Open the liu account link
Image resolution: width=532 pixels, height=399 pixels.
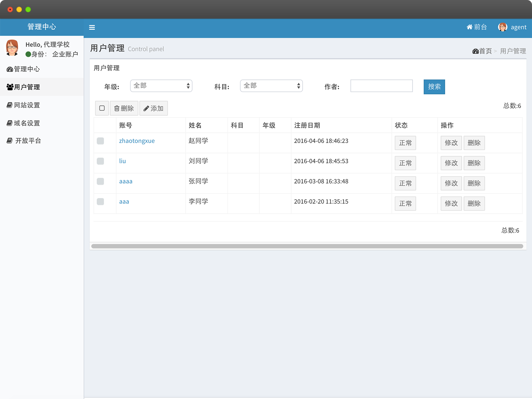tap(122, 161)
